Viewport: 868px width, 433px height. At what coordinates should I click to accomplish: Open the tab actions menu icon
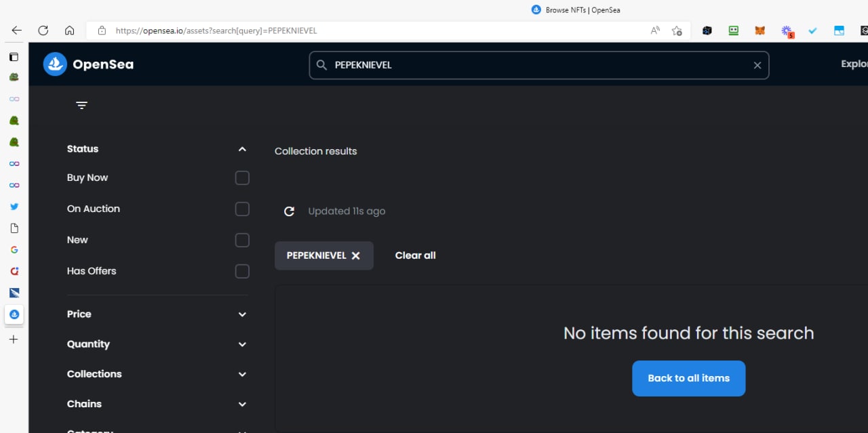(14, 57)
